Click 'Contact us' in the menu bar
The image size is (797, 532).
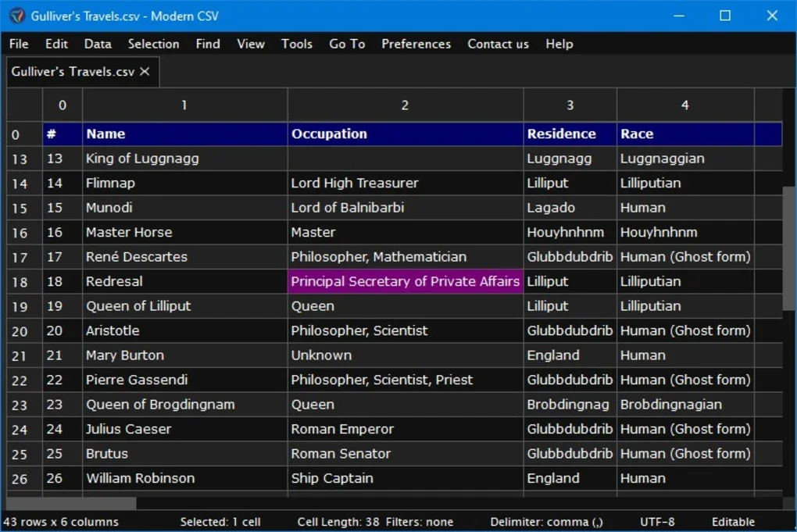click(x=498, y=44)
